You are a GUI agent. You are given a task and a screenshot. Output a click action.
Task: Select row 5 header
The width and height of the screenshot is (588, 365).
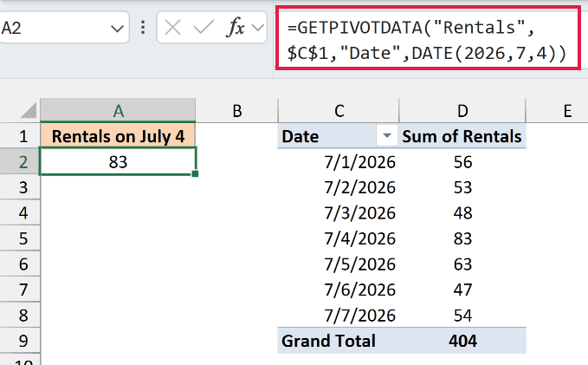point(20,238)
